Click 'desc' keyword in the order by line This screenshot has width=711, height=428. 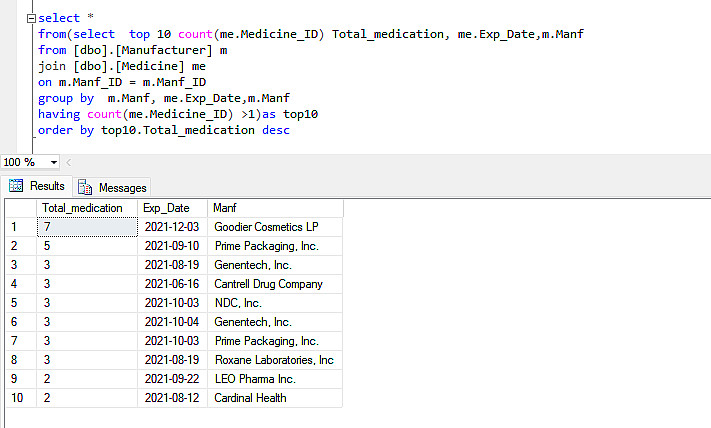coord(276,131)
